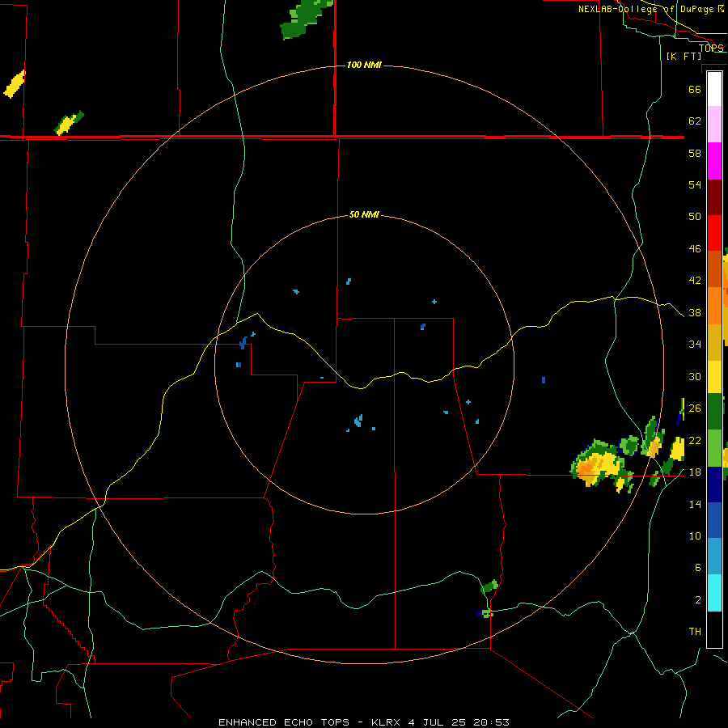Pick the cyan legend color block
This screenshot has width=728, height=728.
coord(714,592)
